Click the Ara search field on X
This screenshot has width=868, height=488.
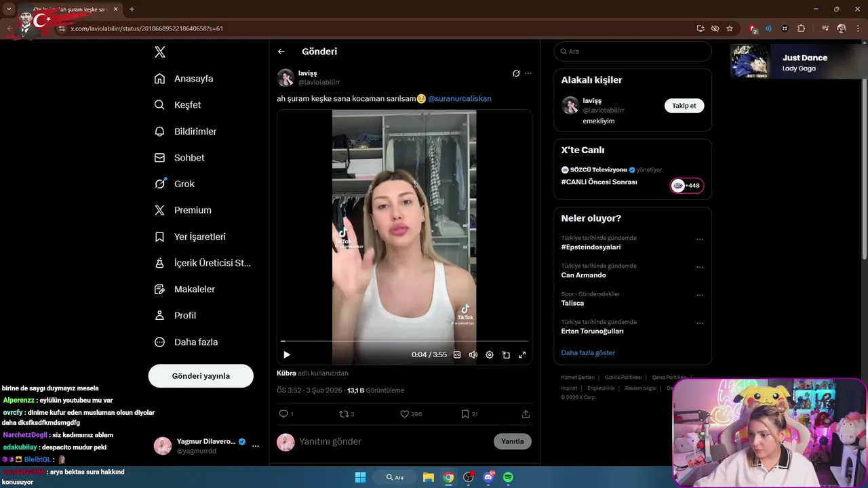pyautogui.click(x=633, y=52)
